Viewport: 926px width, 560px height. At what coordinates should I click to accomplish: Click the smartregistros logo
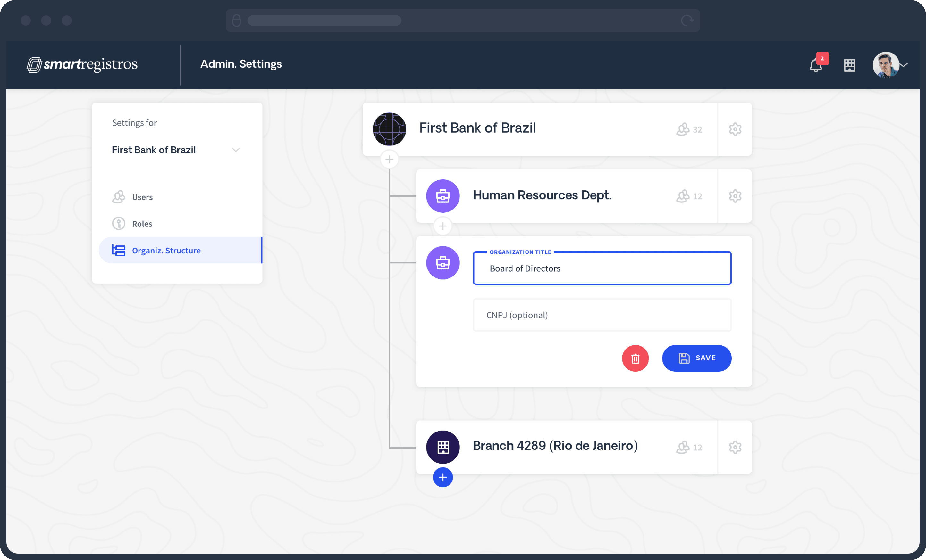tap(82, 65)
